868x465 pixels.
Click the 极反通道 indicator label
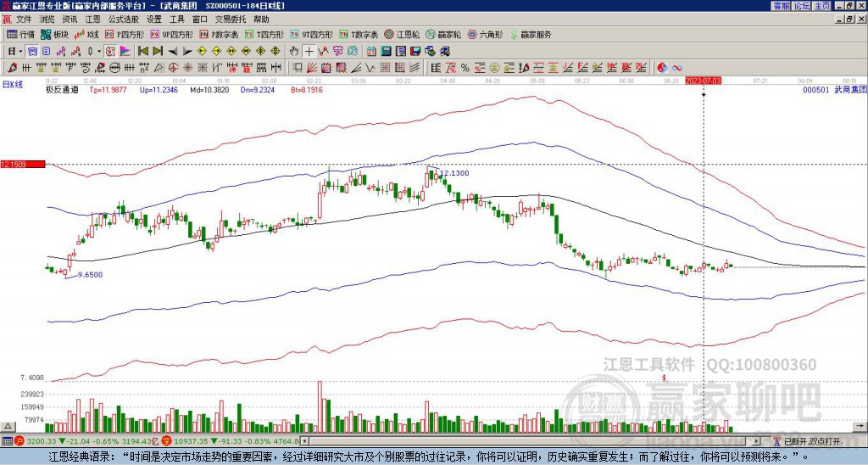click(62, 90)
